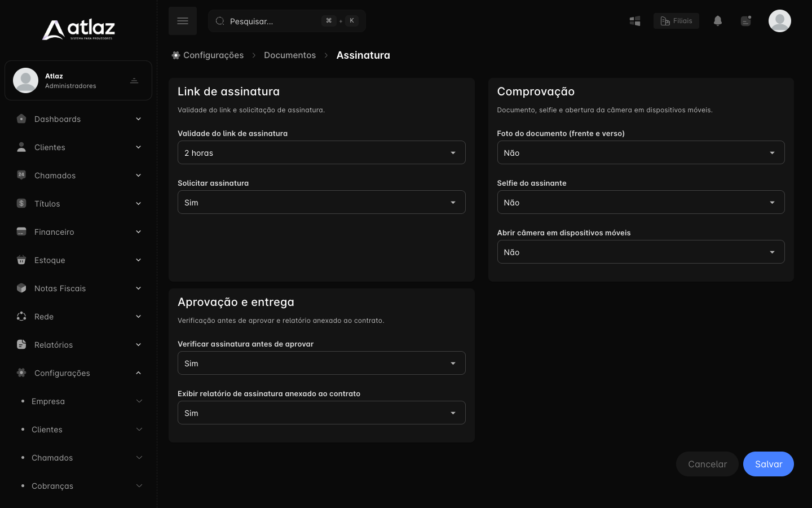812x508 pixels.
Task: Click the profile card collapse icon
Action: (x=134, y=81)
